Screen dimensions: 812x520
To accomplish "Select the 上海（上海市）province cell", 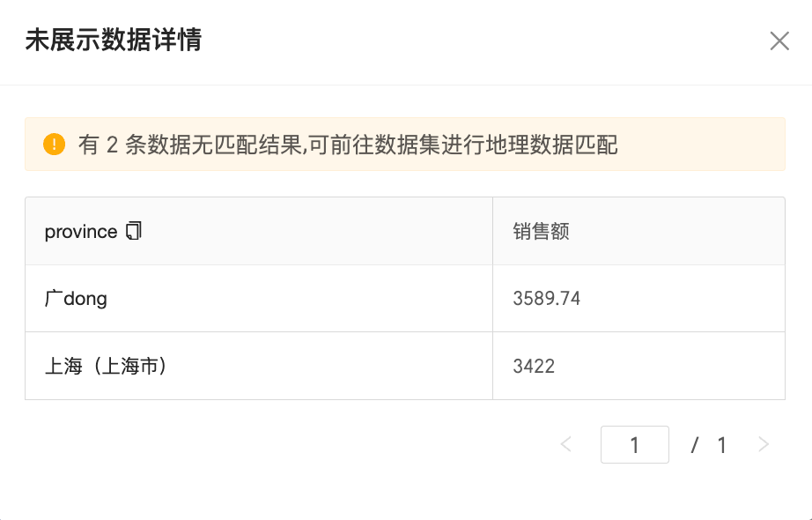I will point(106,366).
